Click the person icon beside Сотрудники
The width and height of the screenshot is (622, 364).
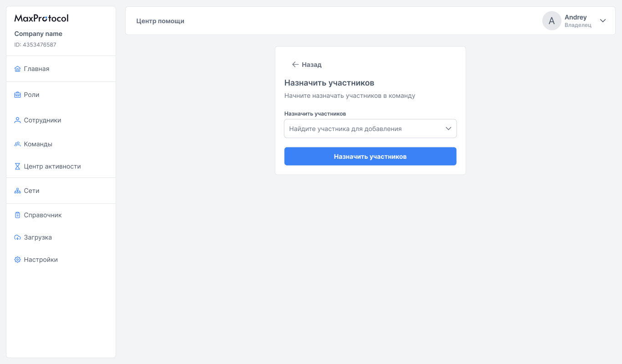click(17, 120)
